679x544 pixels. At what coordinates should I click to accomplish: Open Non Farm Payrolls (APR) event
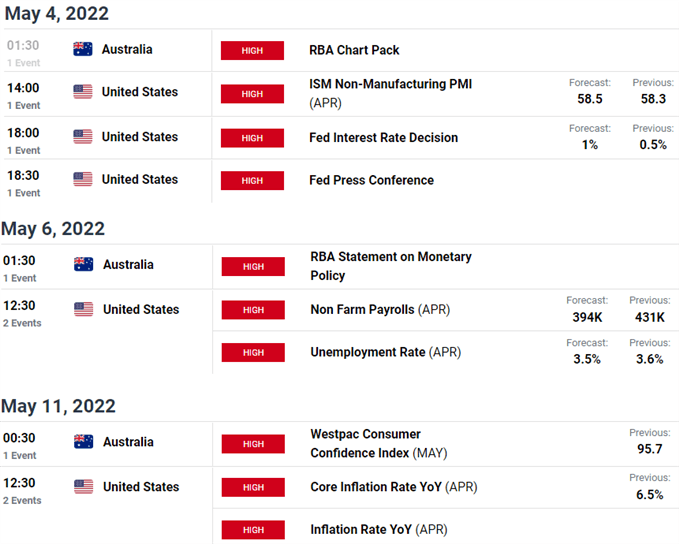pos(380,309)
